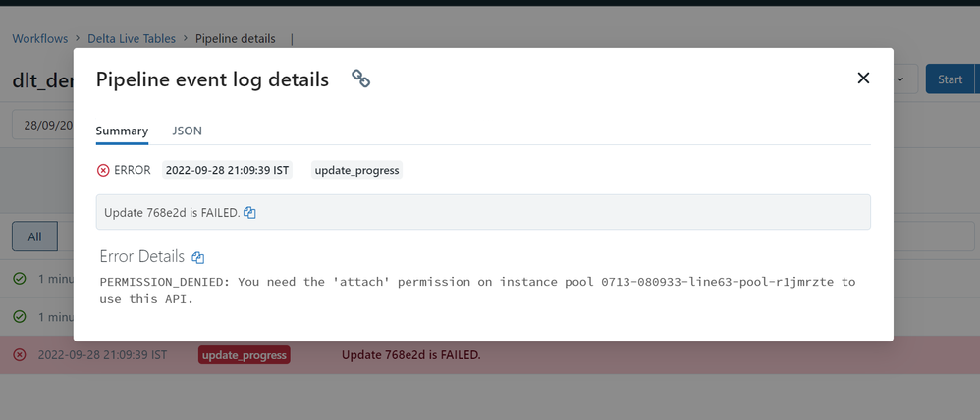This screenshot has width=980, height=420.
Task: Click the green check icon on the second event row
Action: tap(20, 317)
